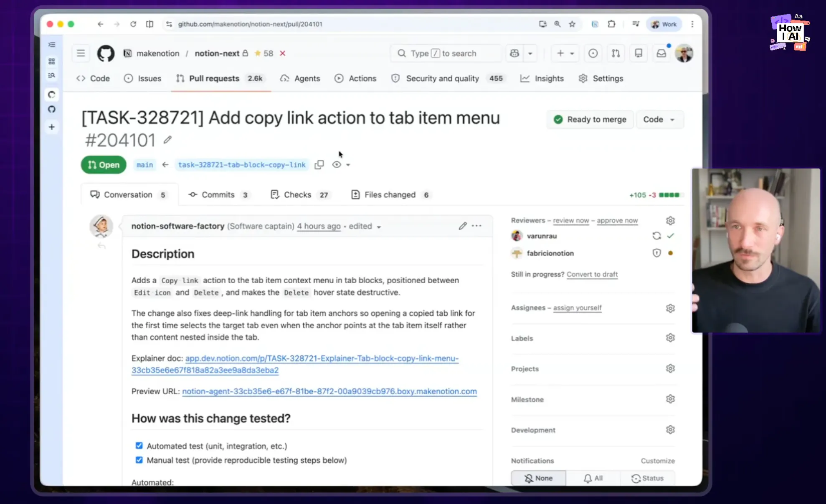This screenshot has width=826, height=504.
Task: Click the Notion extension icon in browser toolbar
Action: pos(595,24)
